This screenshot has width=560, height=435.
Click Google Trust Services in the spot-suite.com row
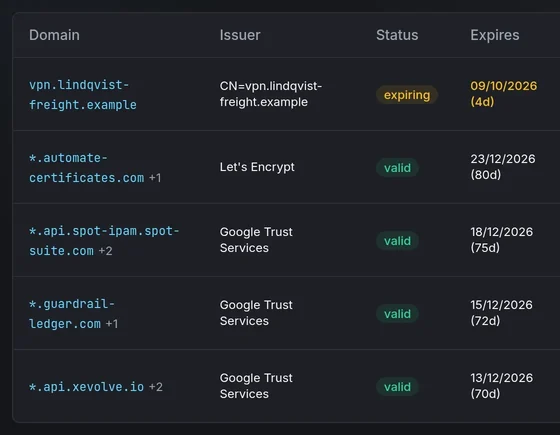256,240
